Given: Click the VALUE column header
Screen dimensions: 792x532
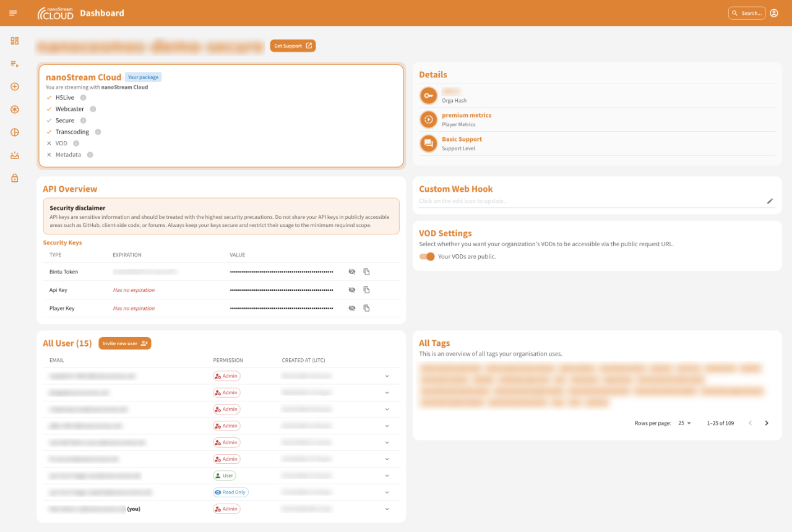Looking at the screenshot, I should click(x=238, y=255).
